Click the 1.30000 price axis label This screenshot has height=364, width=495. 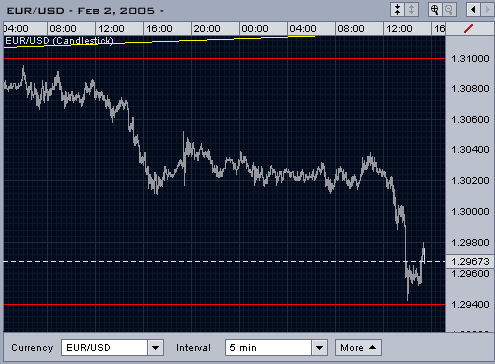[470, 211]
